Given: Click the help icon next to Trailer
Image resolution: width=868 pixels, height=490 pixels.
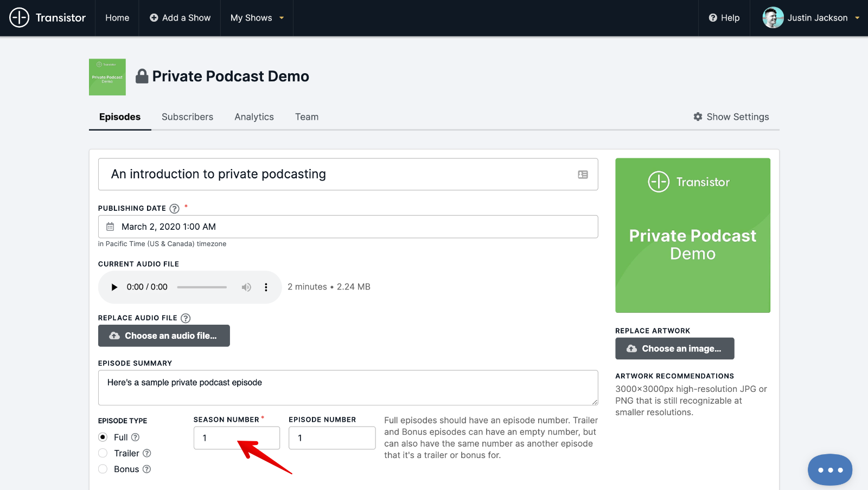Looking at the screenshot, I should point(146,453).
